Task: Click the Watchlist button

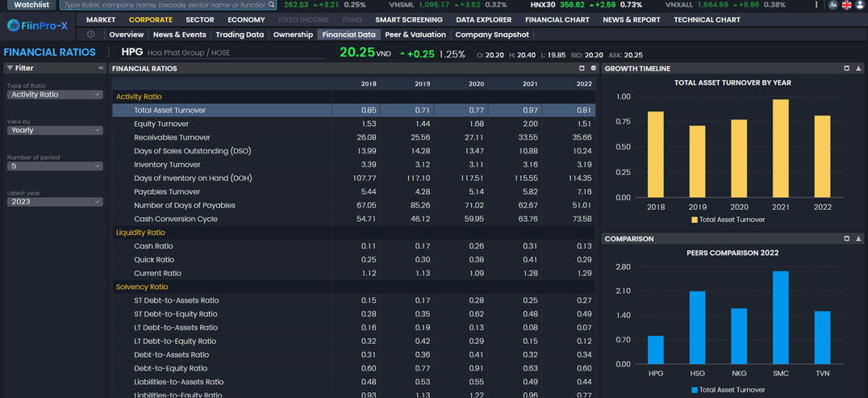Action: tap(31, 5)
